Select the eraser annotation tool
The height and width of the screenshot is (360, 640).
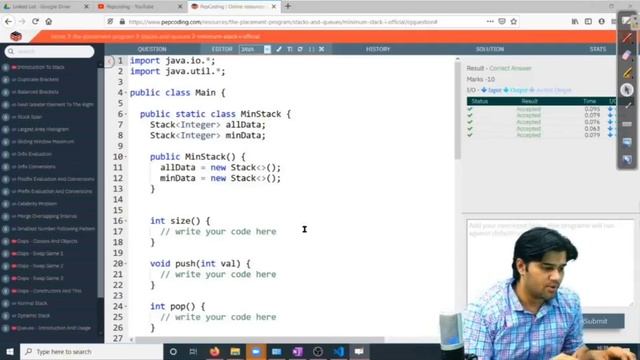627,55
